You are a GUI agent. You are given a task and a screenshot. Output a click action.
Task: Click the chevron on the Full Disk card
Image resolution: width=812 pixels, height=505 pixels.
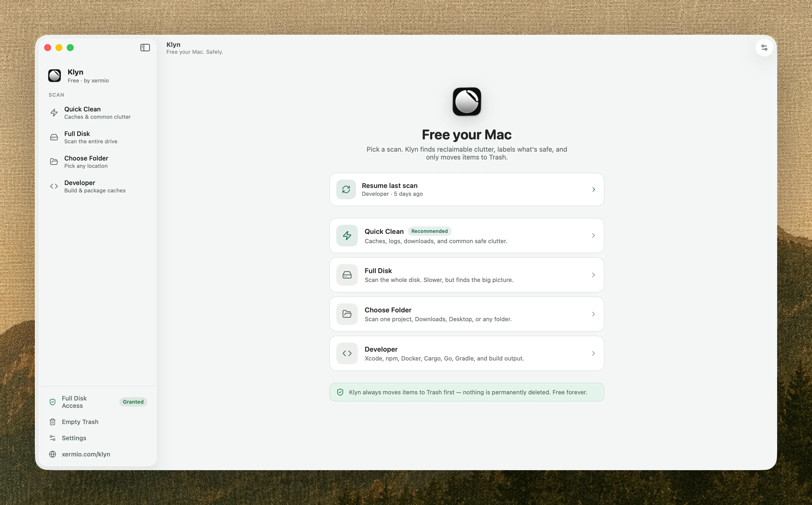point(594,275)
